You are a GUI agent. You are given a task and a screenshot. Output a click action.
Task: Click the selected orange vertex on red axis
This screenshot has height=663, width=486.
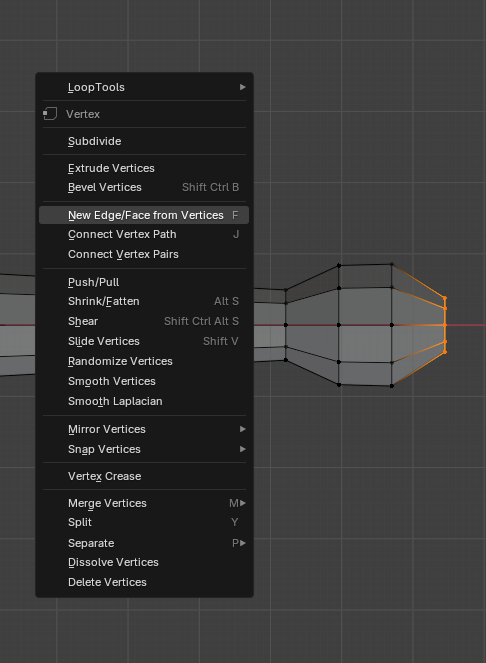(x=445, y=325)
